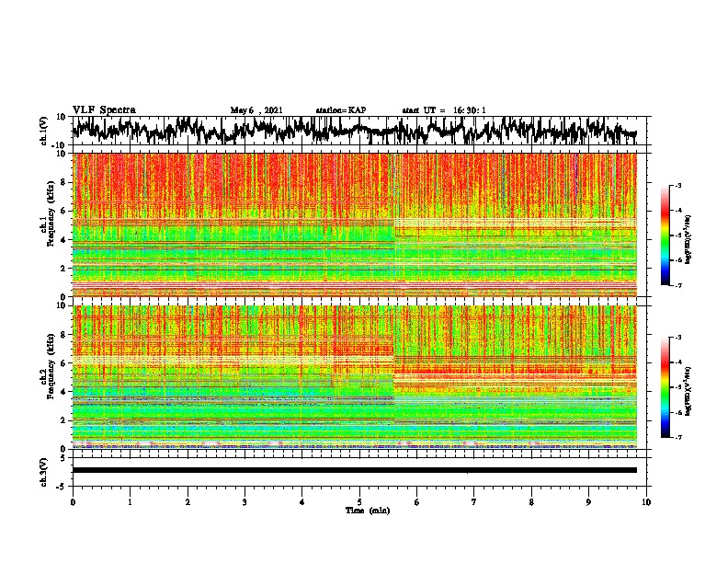Click the "4" tick on Time axis
Viewport: 728px width, 563px height.
[x=302, y=502]
